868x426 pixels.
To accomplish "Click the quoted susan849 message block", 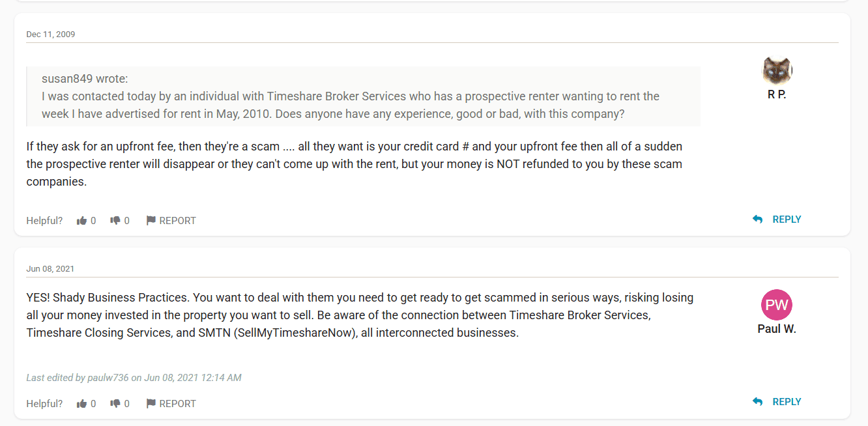I will coord(363,96).
